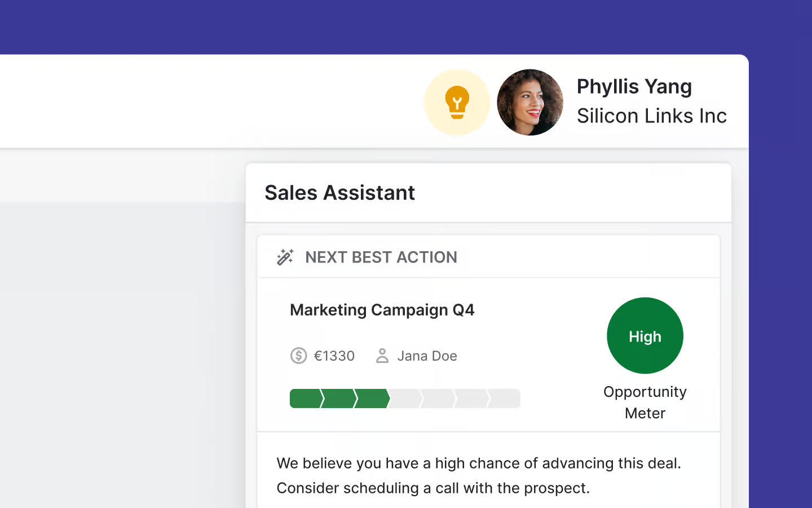Viewport: 812px width, 508px height.
Task: Click the green High opportunity circle
Action: click(x=645, y=336)
